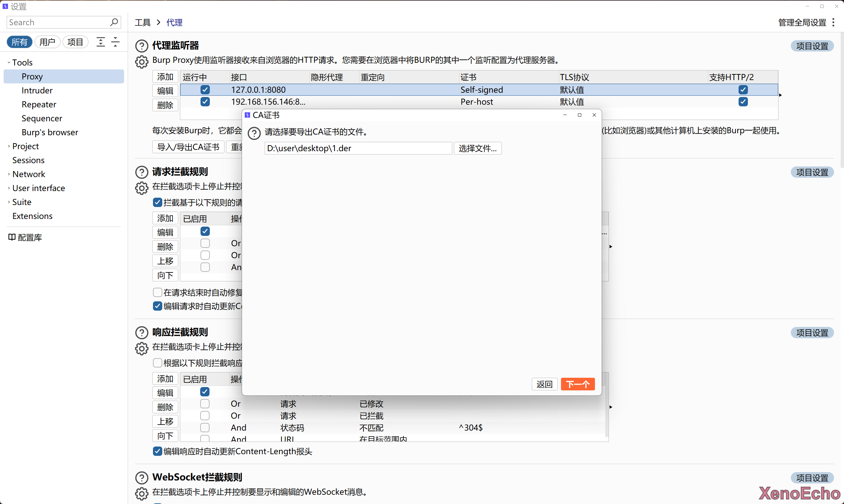Click the search magnifier icon
Image resolution: width=844 pixels, height=504 pixels.
click(114, 22)
